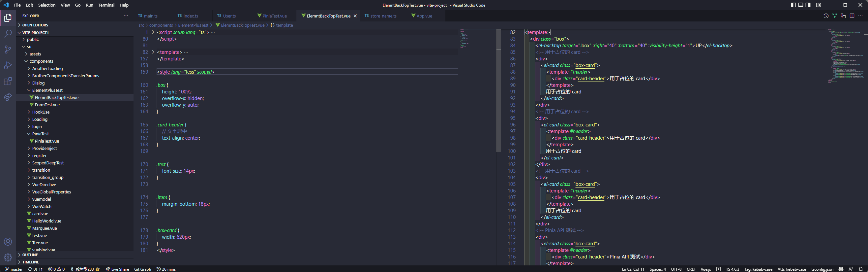Open the Search view in activity bar
The height and width of the screenshot is (272, 868).
pyautogui.click(x=8, y=33)
